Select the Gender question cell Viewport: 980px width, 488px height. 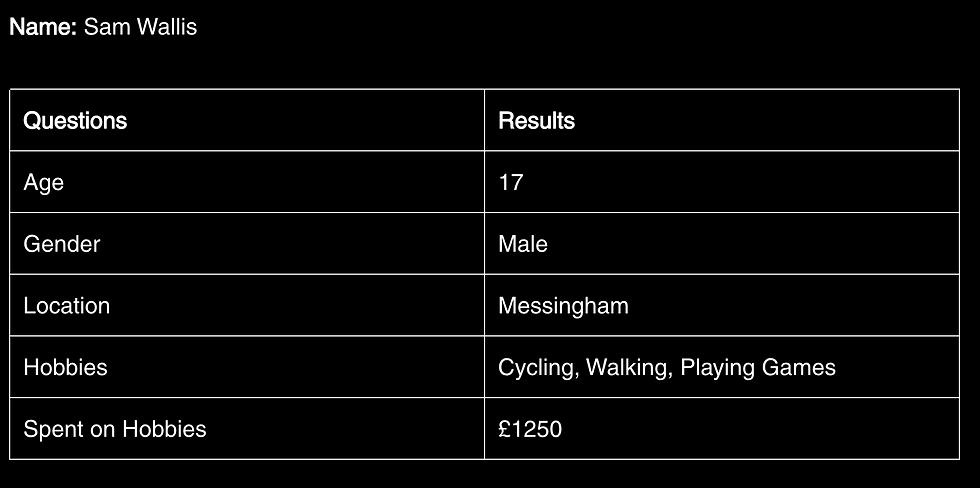click(62, 244)
